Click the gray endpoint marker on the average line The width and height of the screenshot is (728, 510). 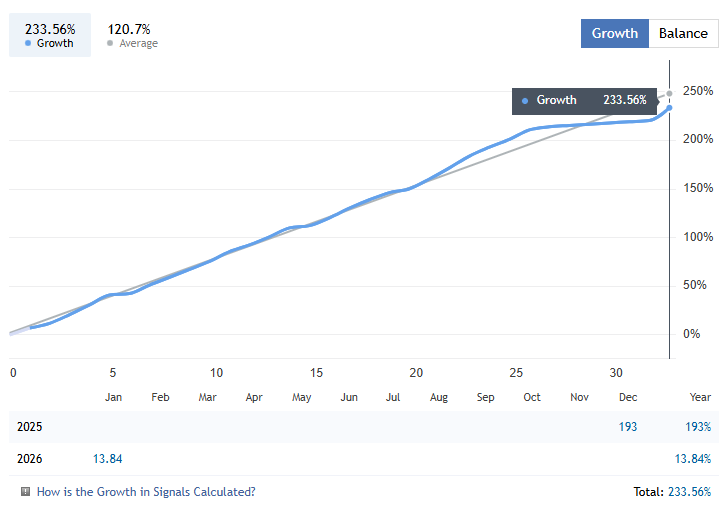(x=669, y=93)
